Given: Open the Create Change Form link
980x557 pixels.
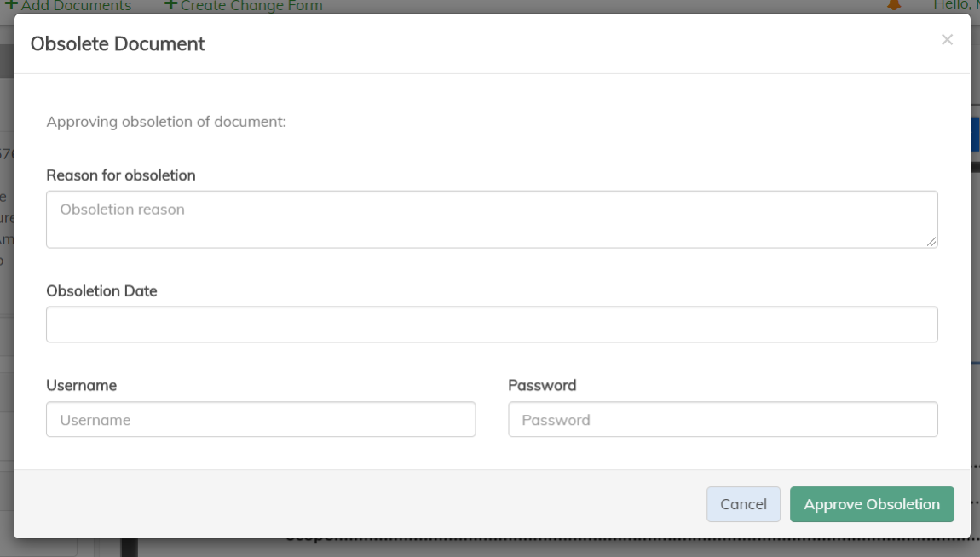Looking at the screenshot, I should pyautogui.click(x=251, y=6).
